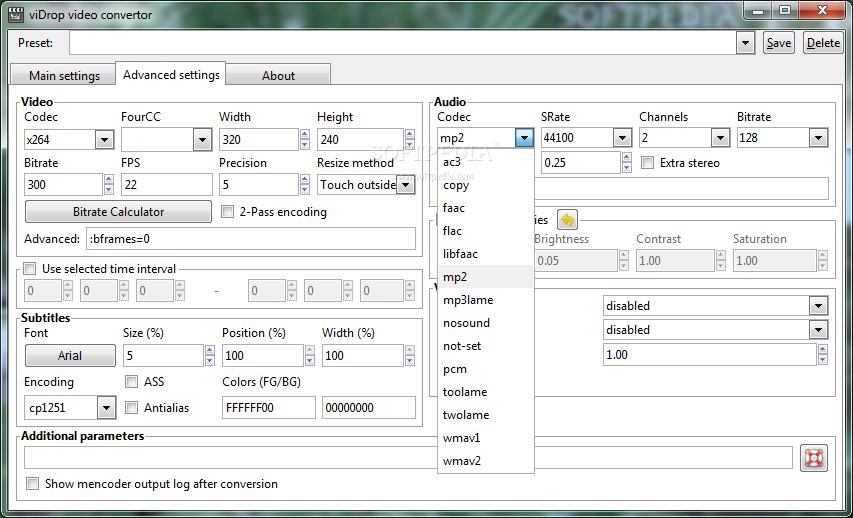The height and width of the screenshot is (518, 853).
Task: Open the Preset dropdown
Action: point(745,43)
